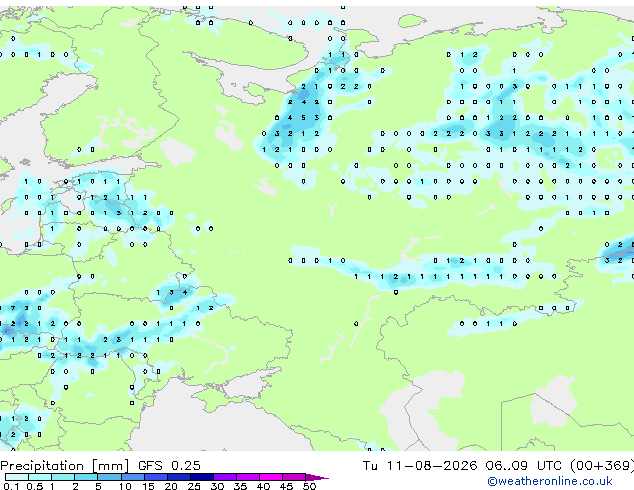Click the '06..09 UTC' time label
The image size is (634, 490).
(x=523, y=466)
